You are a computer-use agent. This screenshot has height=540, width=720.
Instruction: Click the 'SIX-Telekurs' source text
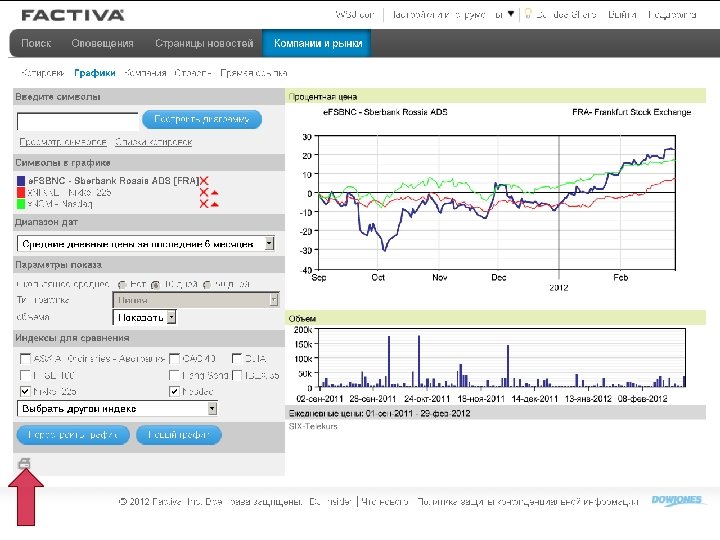point(313,426)
